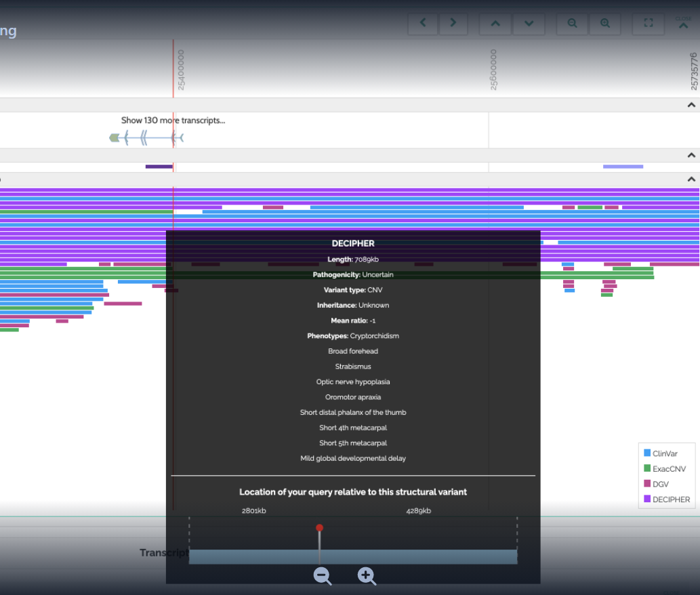
Task: Move view down with the down-chevron toolbar button
Action: coord(529,23)
